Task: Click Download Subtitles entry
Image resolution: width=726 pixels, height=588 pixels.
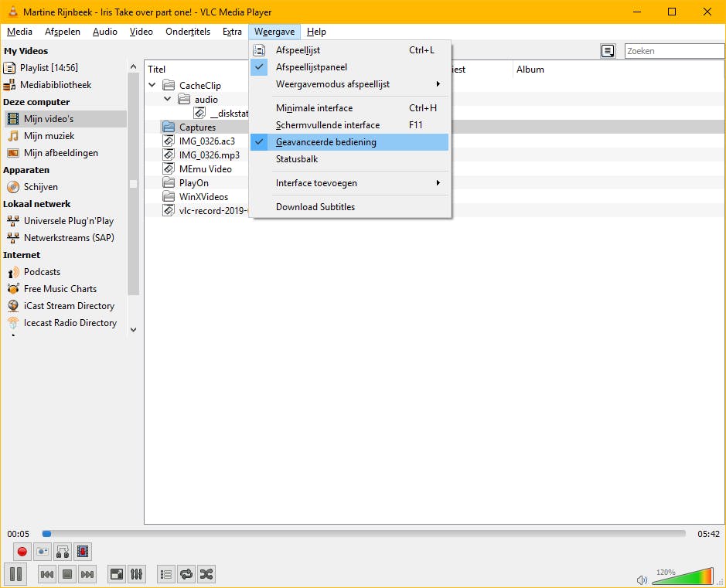Action: [349, 207]
